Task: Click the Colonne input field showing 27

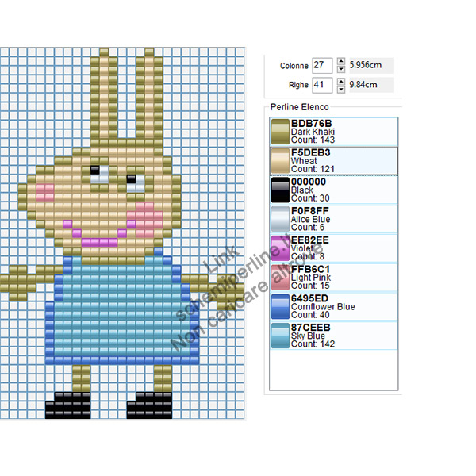Action: [322, 65]
